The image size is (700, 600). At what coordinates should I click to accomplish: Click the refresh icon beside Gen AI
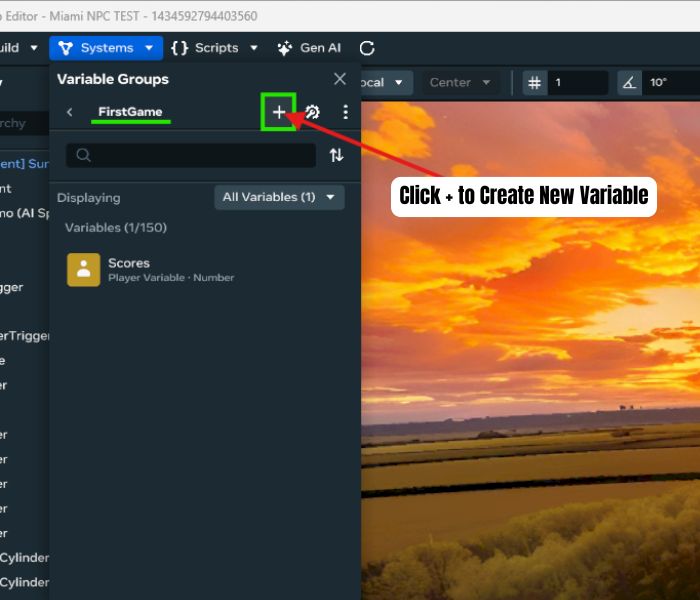pos(367,48)
